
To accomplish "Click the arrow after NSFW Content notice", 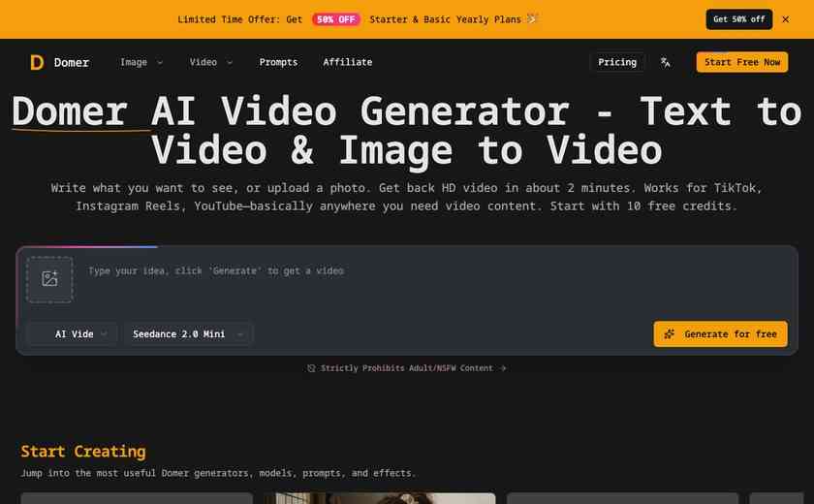I will pyautogui.click(x=503, y=368).
